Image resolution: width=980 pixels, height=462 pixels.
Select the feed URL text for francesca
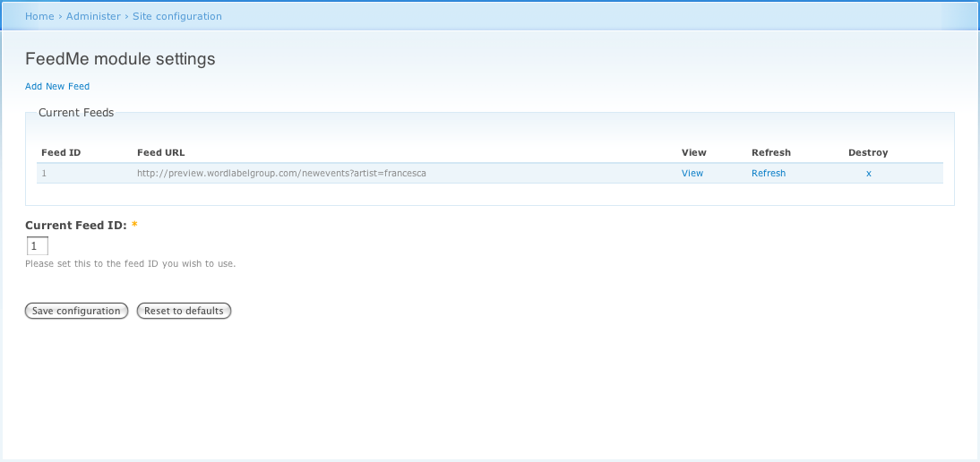click(x=281, y=174)
